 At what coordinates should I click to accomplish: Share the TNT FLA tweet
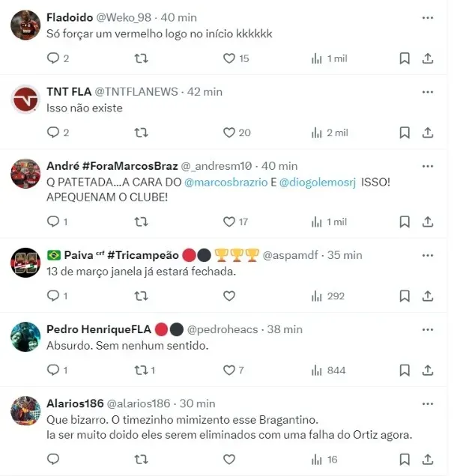[x=428, y=132]
